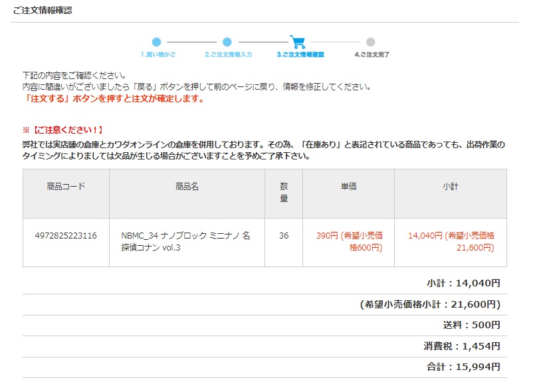This screenshot has width=537, height=392.
Task: Click the 'ご注文情報確認' page heading
Action: pyautogui.click(x=43, y=11)
